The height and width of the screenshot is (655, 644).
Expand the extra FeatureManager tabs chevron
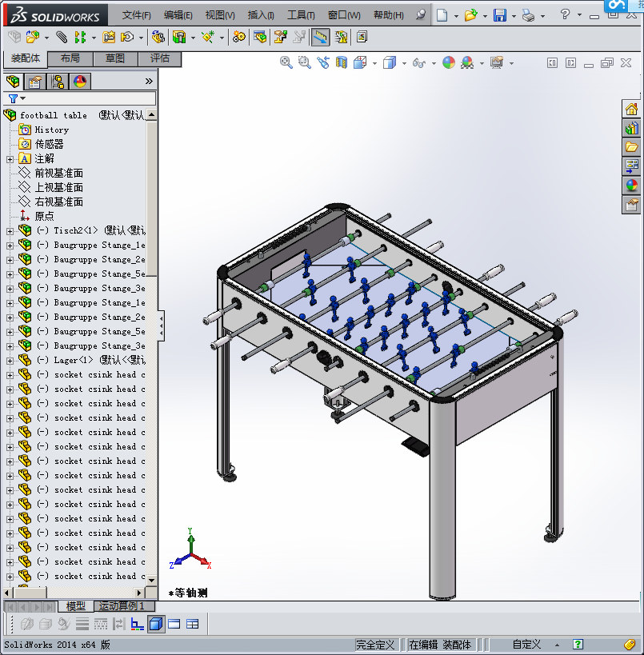coord(149,81)
